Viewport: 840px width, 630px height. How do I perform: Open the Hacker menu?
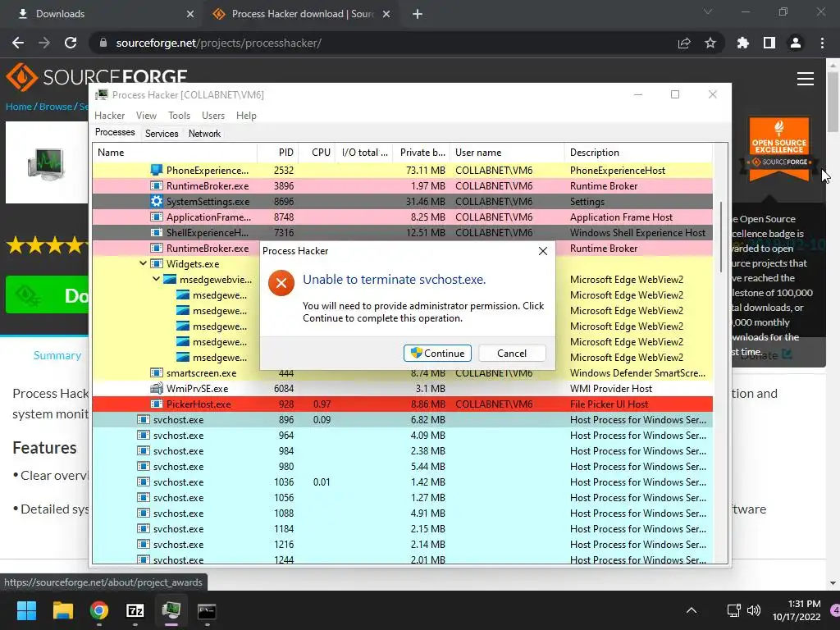[109, 115]
